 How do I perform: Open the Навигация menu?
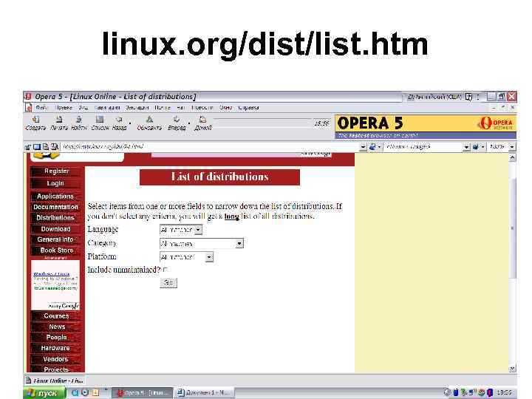[x=107, y=108]
